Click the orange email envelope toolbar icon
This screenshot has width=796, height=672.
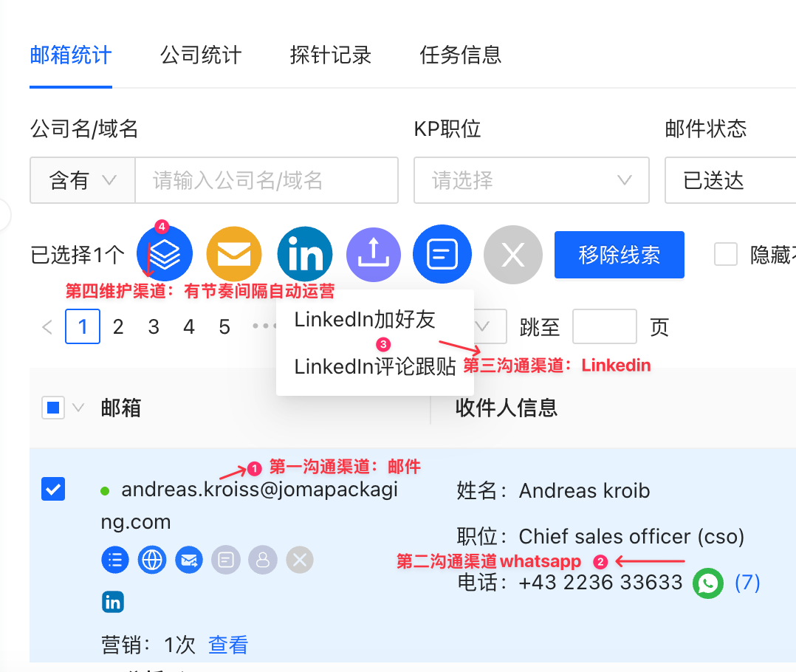234,254
